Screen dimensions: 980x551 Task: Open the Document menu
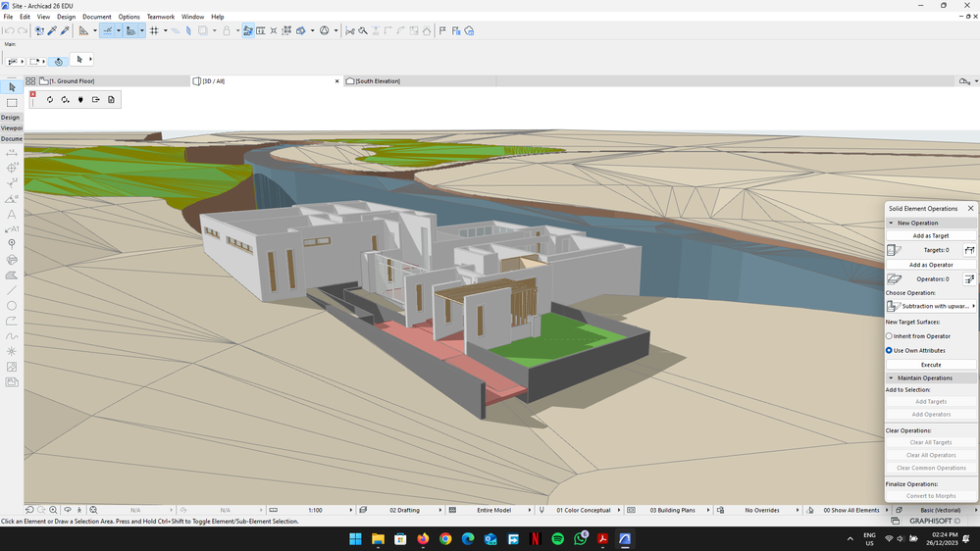[x=96, y=17]
